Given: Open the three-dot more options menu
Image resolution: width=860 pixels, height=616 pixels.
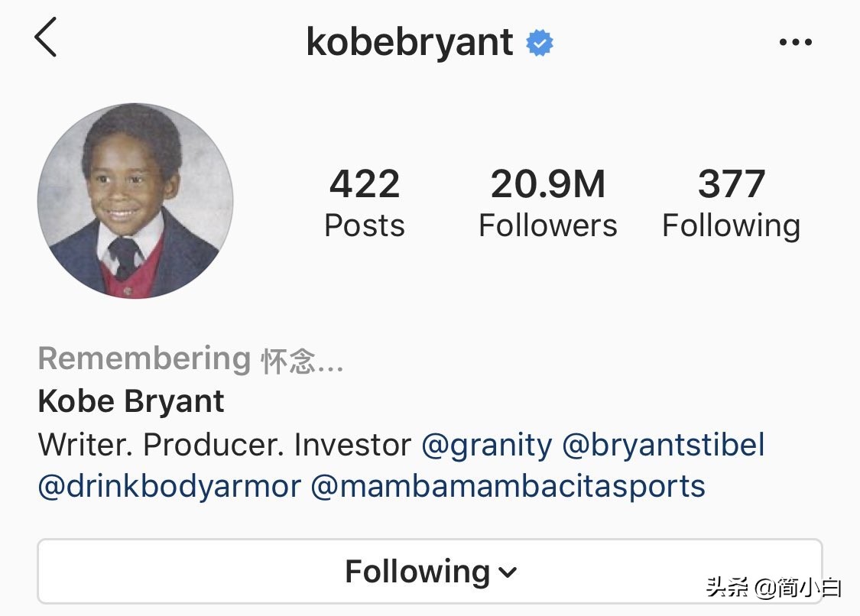Looking at the screenshot, I should coord(795,42).
